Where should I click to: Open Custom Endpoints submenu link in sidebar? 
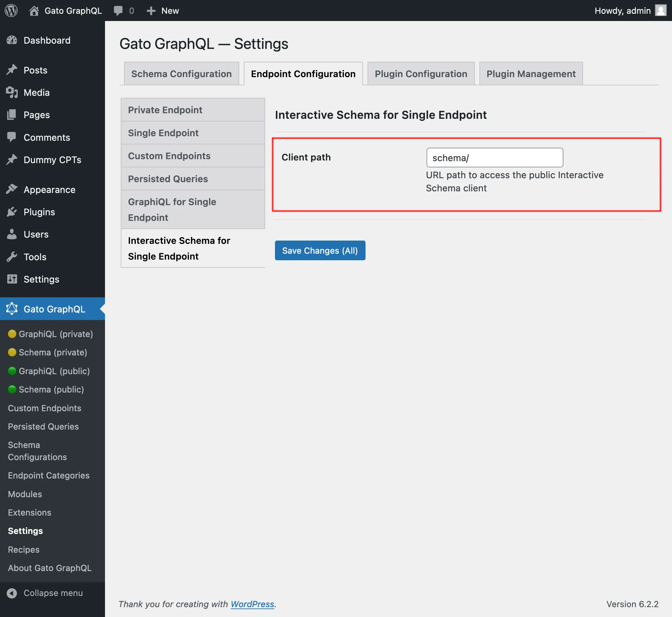(44, 408)
